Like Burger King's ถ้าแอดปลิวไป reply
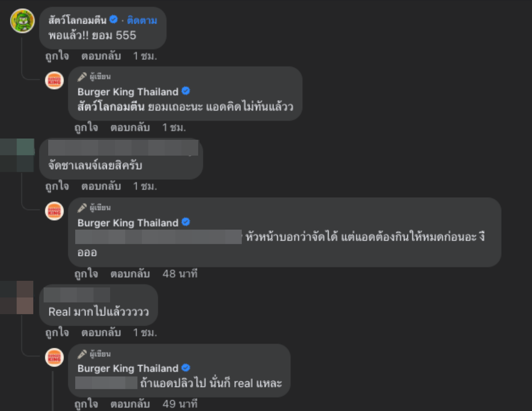Image resolution: width=532 pixels, height=411 pixels. (x=86, y=404)
